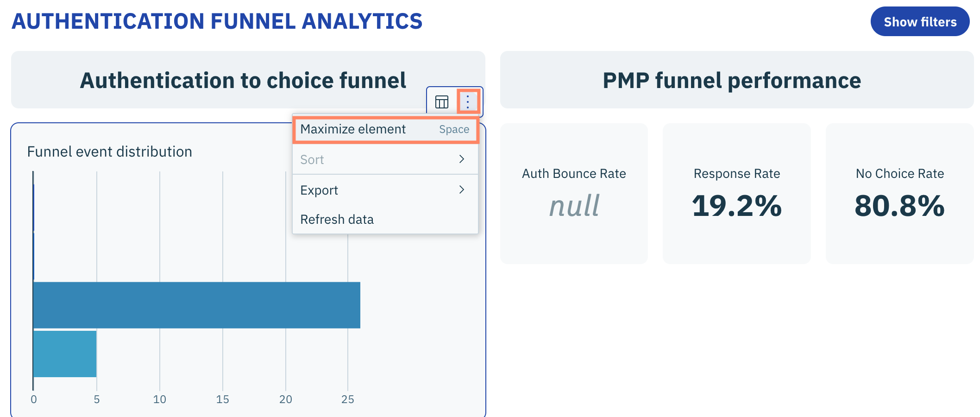Click the longest dark blue funnel bar
This screenshot has height=417, width=980.
tap(196, 305)
